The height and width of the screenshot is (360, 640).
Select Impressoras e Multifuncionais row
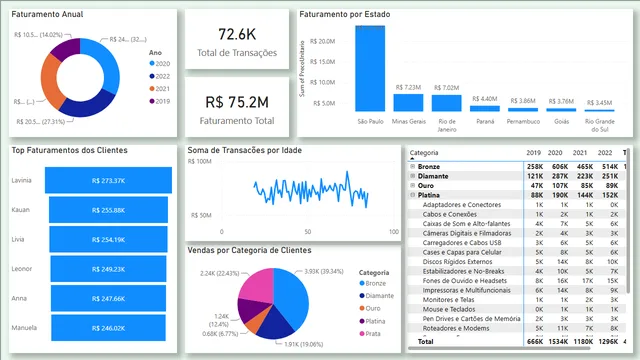pos(516,290)
